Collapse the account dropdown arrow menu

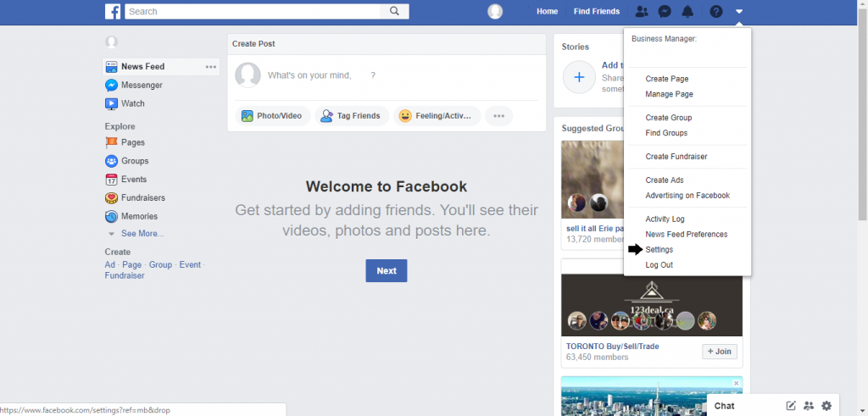pyautogui.click(x=739, y=11)
